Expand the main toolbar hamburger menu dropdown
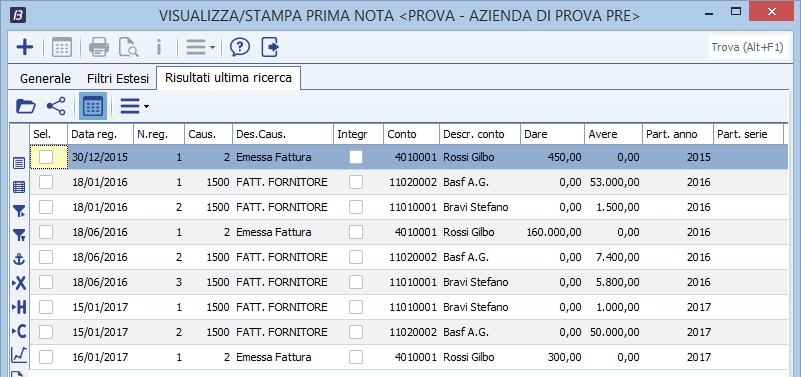The image size is (801, 377). pos(200,48)
